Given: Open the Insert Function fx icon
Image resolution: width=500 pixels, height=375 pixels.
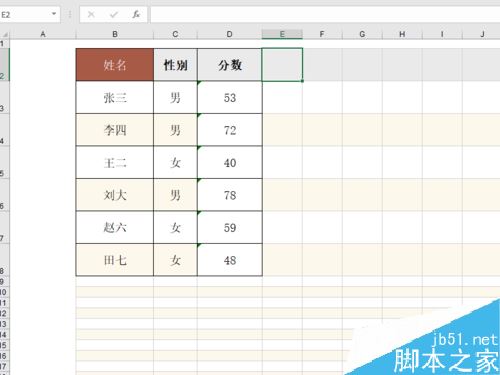Looking at the screenshot, I should click(136, 14).
